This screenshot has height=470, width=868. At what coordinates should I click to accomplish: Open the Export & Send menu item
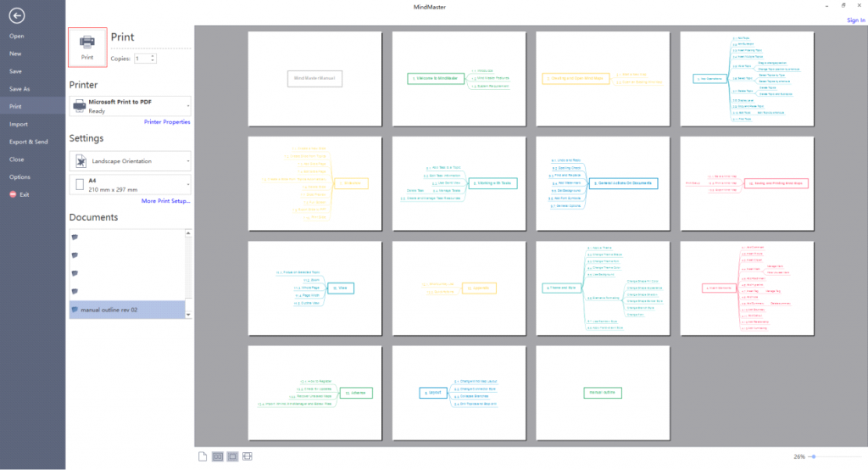point(29,142)
